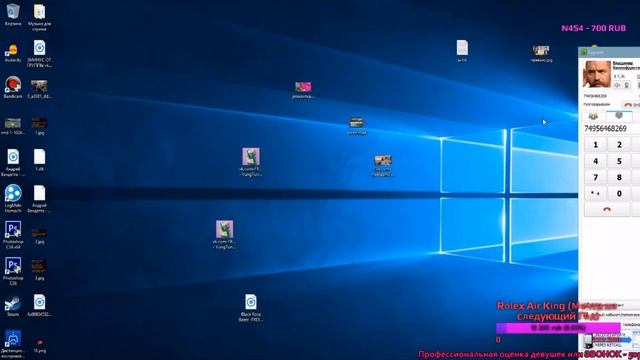Launch Audacity from the desktop
Viewport: 640px width, 360px height.
click(13, 52)
